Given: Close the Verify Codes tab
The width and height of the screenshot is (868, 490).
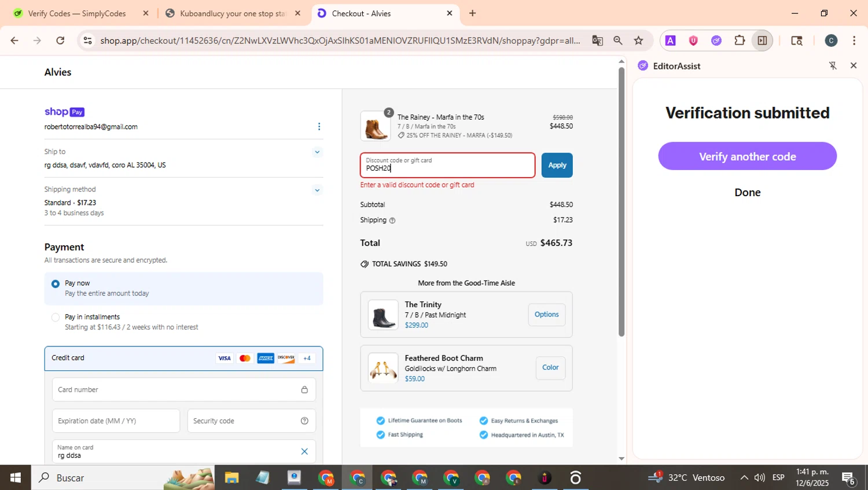Looking at the screenshot, I should pyautogui.click(x=146, y=13).
